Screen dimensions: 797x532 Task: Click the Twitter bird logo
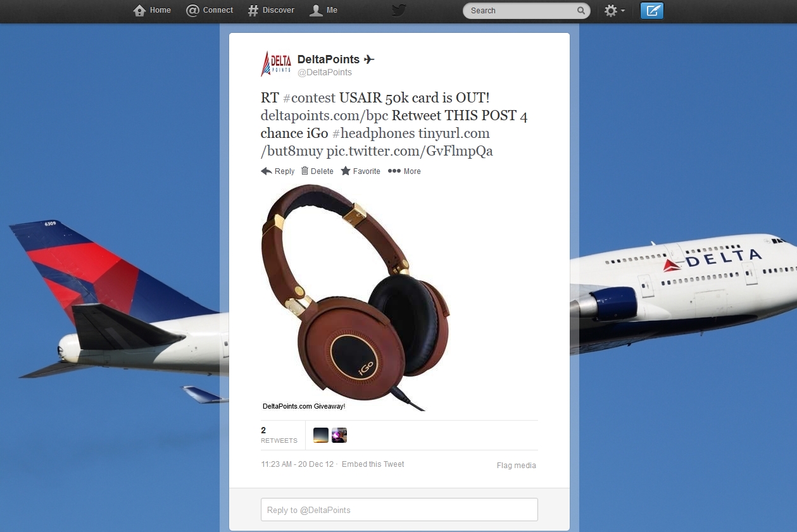tap(398, 10)
